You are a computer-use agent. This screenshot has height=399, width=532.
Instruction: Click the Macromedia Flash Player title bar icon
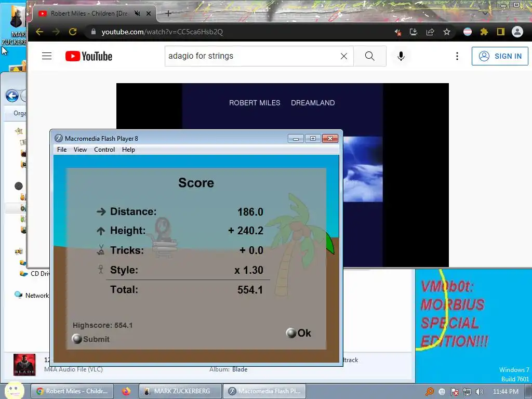coord(59,138)
